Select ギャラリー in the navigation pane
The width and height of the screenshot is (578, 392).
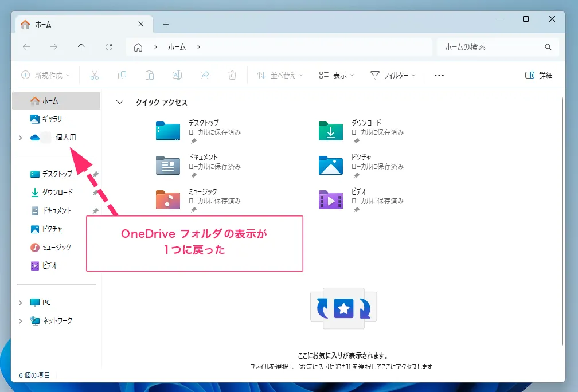pyautogui.click(x=56, y=119)
